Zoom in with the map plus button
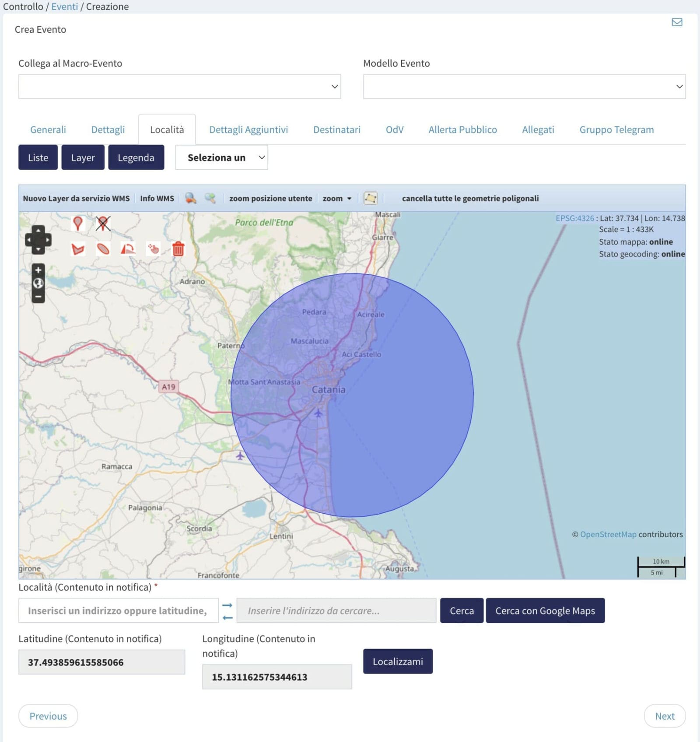700x742 pixels. coord(38,270)
